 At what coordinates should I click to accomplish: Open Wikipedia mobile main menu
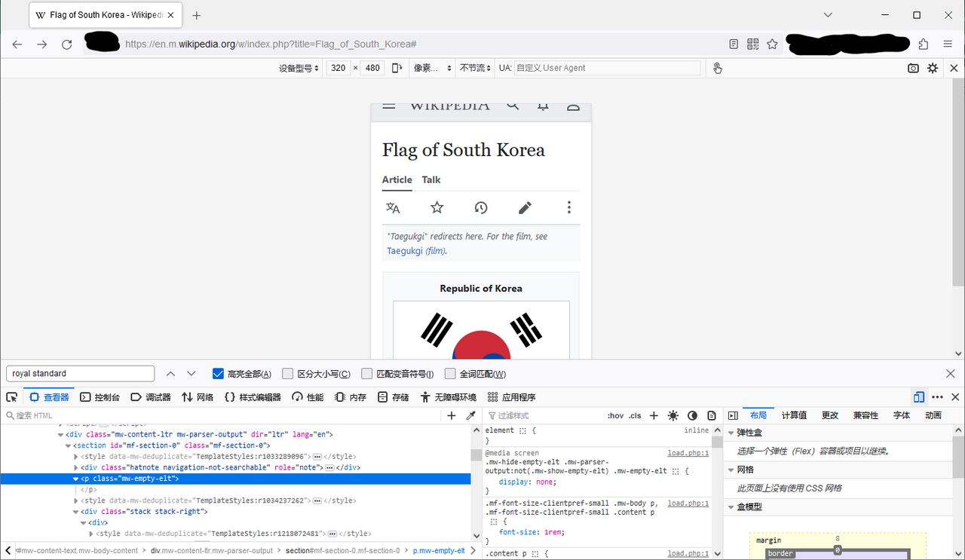click(389, 106)
